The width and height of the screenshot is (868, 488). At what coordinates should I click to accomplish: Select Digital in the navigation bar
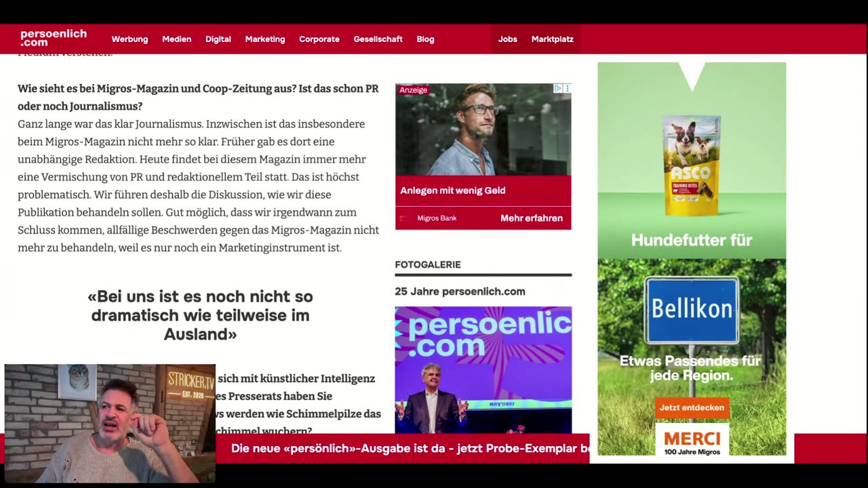[x=218, y=39]
